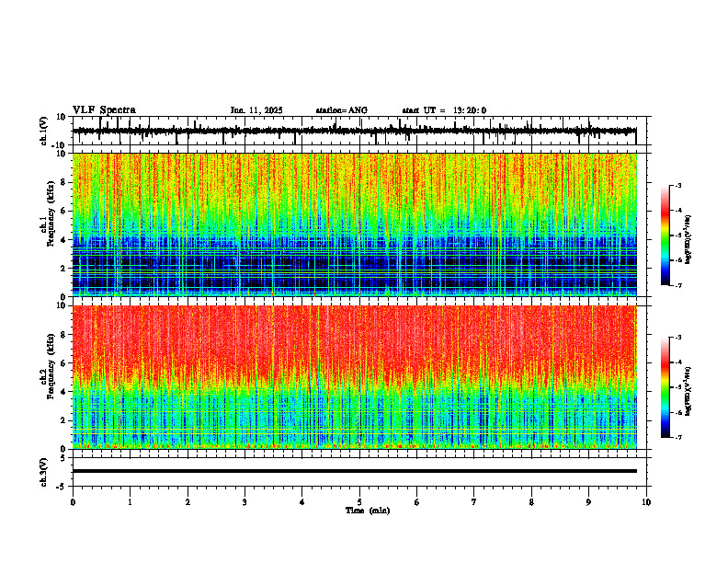The height and width of the screenshot is (563, 728).
Task: Click the "6" kHz tick of ch.1 spectrogram
Action: (x=63, y=211)
